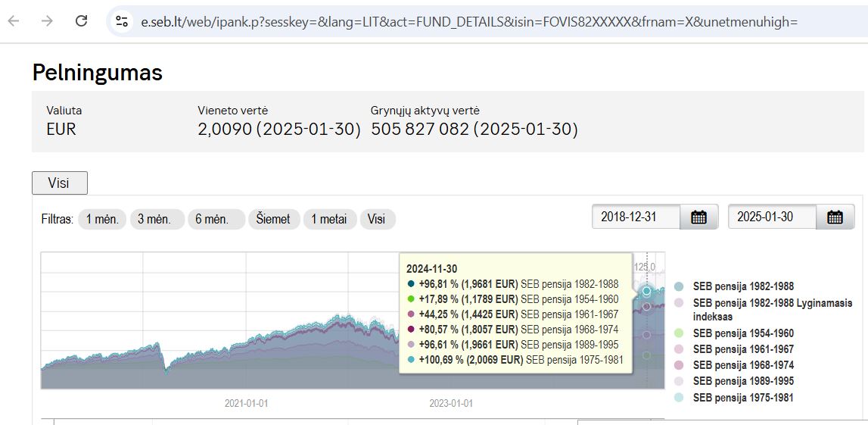Click the 2021-01-01 axis label

[247, 403]
